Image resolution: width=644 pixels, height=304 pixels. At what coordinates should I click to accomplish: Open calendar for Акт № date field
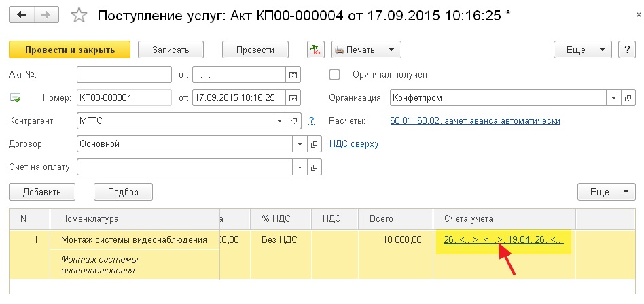point(293,75)
